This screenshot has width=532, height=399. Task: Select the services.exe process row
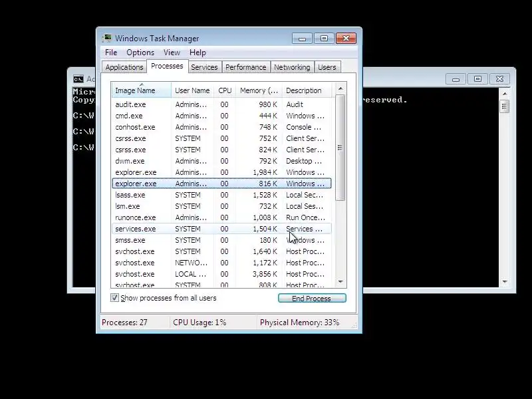point(221,229)
